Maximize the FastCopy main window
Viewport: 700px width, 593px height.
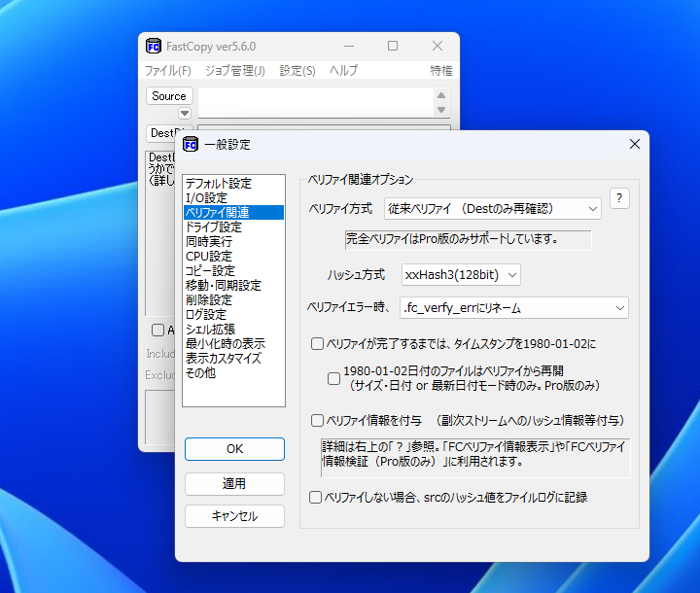click(393, 46)
